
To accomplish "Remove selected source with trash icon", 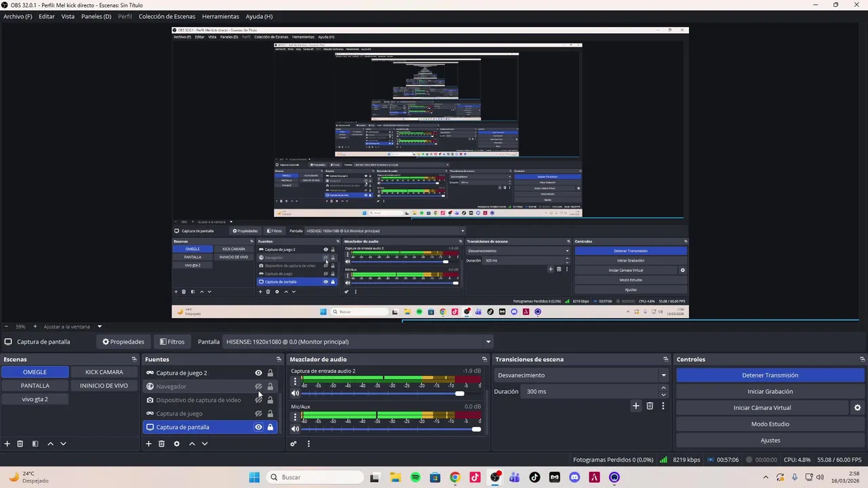I will (x=161, y=444).
